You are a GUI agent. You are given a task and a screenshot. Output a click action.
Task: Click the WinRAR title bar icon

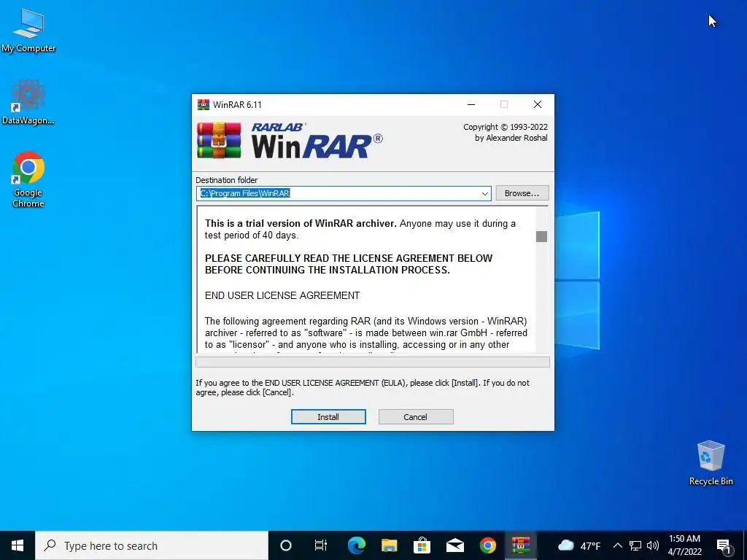click(204, 104)
